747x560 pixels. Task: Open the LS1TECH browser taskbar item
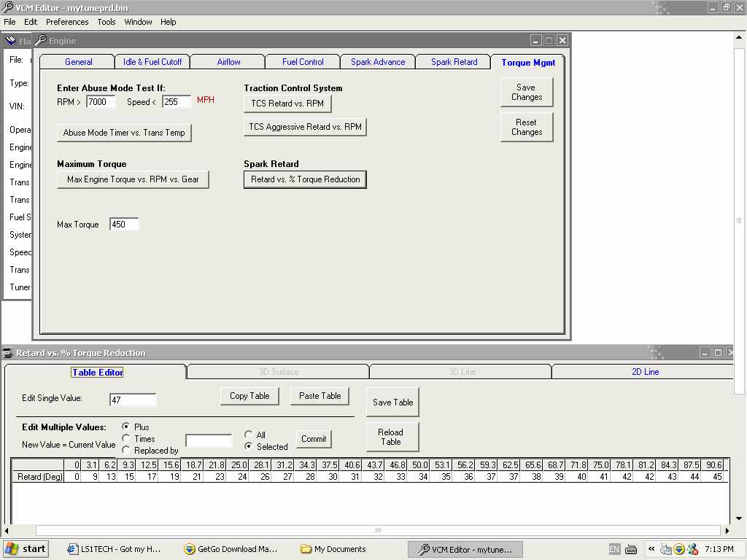[x=114, y=549]
